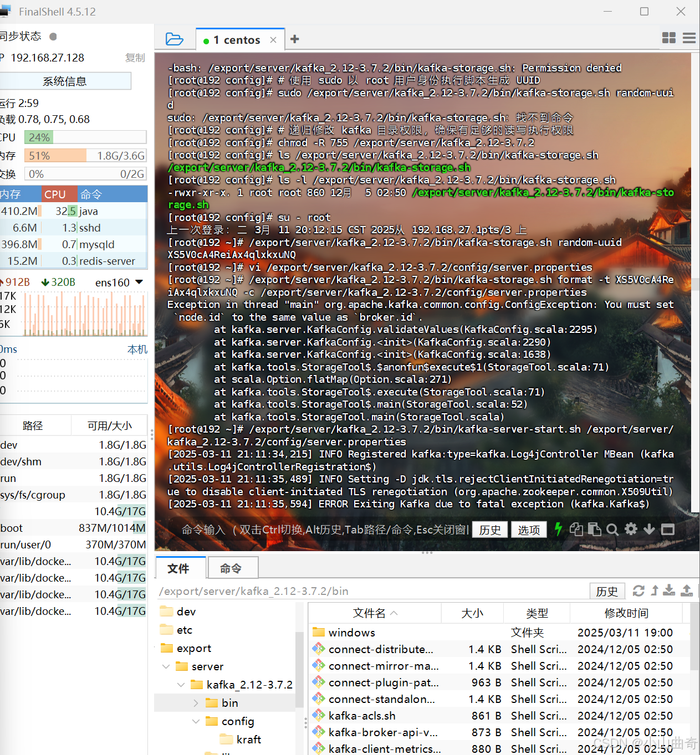Sort by 修改时间 column header

(626, 613)
